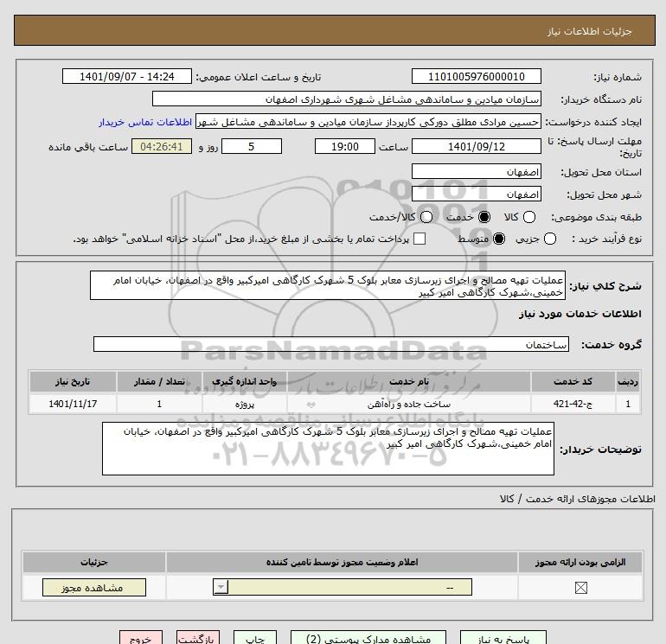Select the کالا/خدمت radio button
Viewport: 666px width, 644px height.
coord(426,217)
